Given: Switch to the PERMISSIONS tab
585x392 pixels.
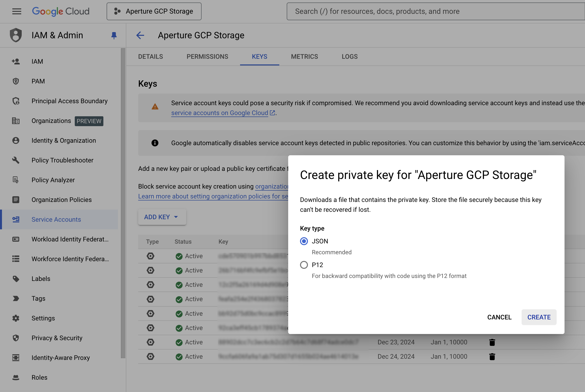Looking at the screenshot, I should pos(207,57).
